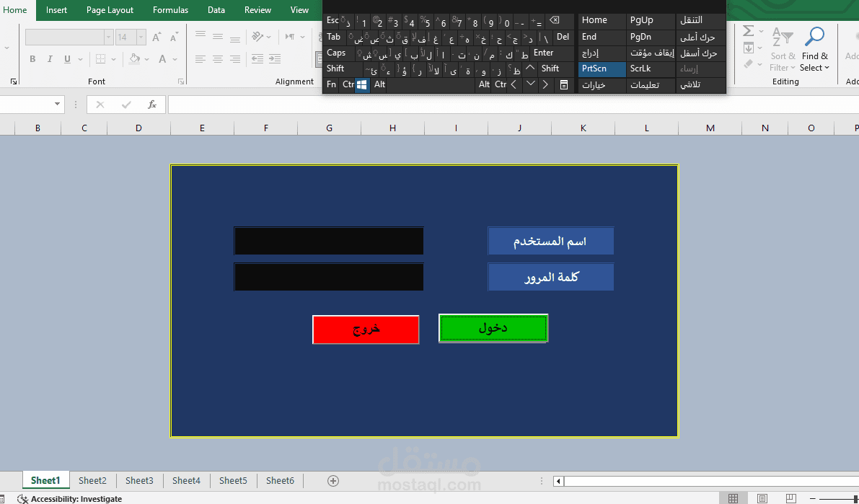Open the Insert ribbon tab
The height and width of the screenshot is (504, 859).
pos(56,10)
